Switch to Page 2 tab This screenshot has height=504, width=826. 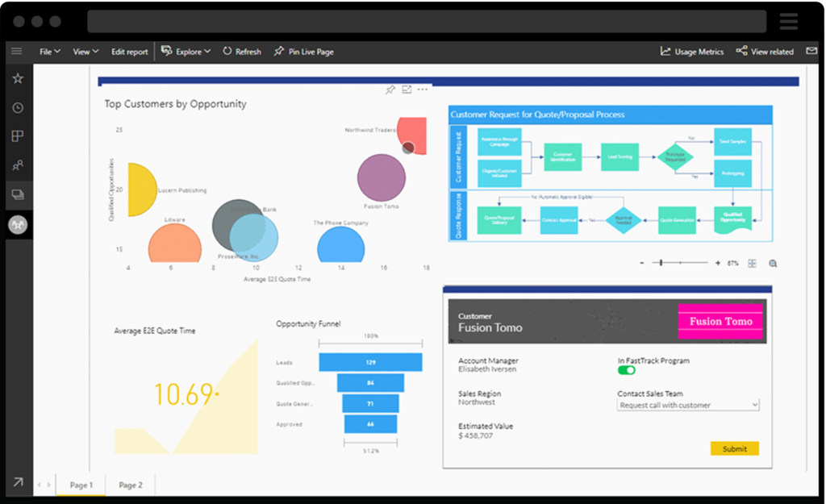coord(130,485)
